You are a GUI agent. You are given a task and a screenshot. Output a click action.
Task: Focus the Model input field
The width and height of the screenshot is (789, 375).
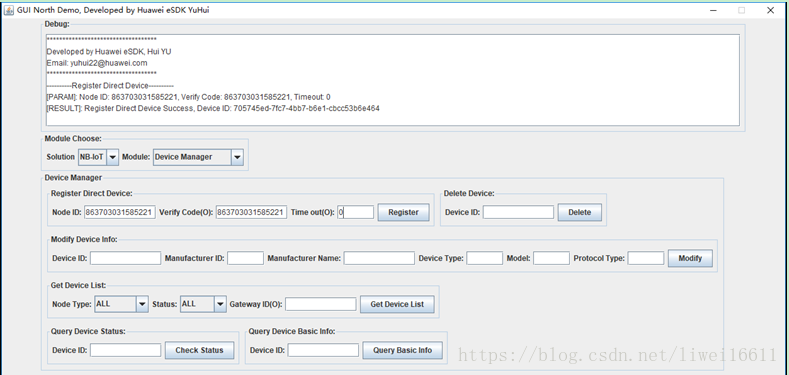click(551, 258)
